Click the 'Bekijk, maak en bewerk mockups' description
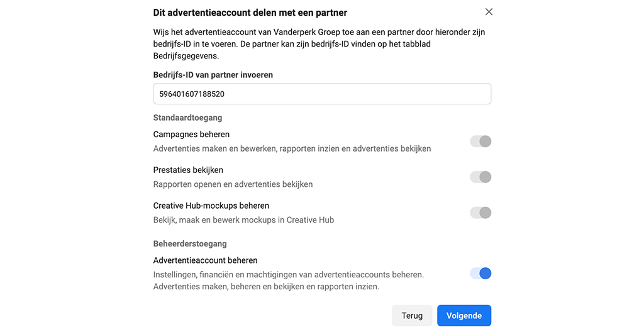 click(x=243, y=220)
